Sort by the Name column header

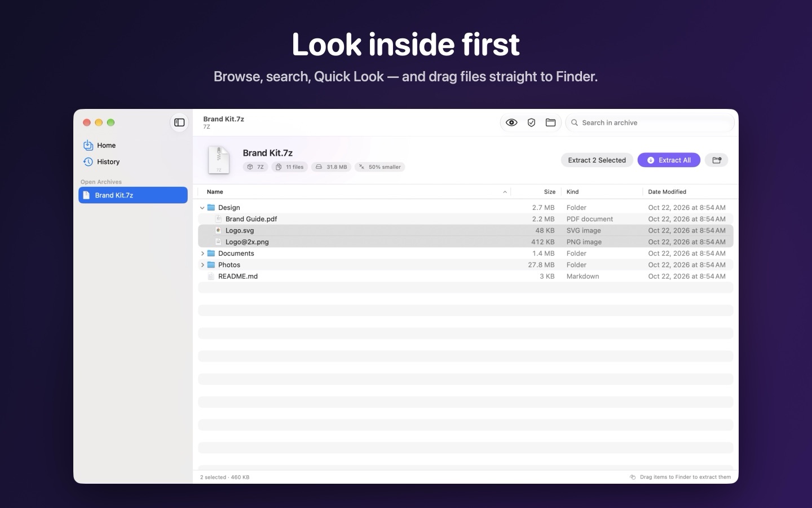coord(354,192)
